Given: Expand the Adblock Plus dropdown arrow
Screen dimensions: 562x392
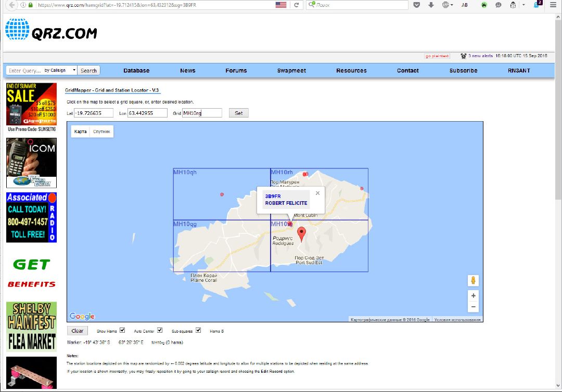Looking at the screenshot, I should pos(452,5).
